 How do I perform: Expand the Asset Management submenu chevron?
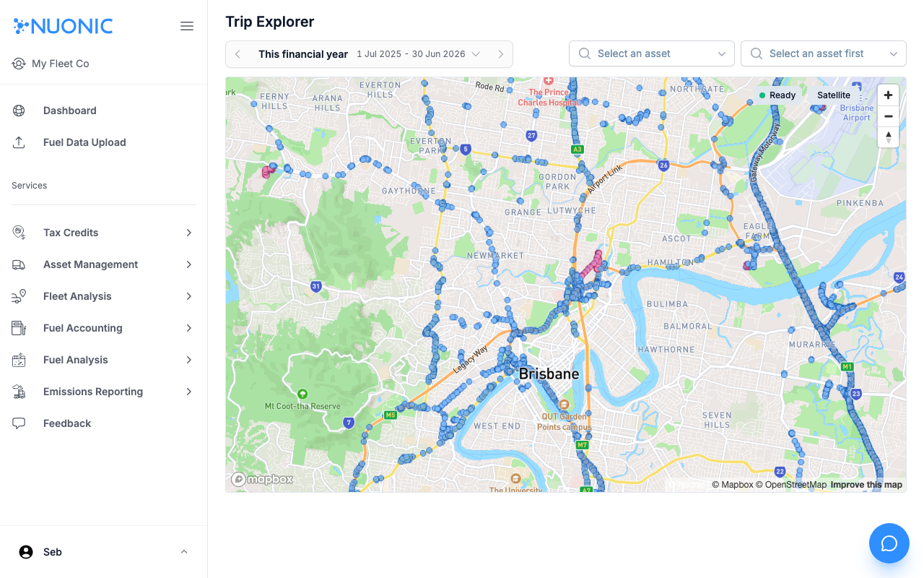(x=189, y=264)
